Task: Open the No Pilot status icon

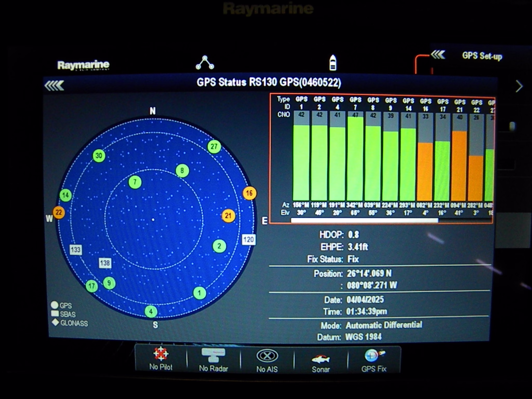Action: [161, 359]
